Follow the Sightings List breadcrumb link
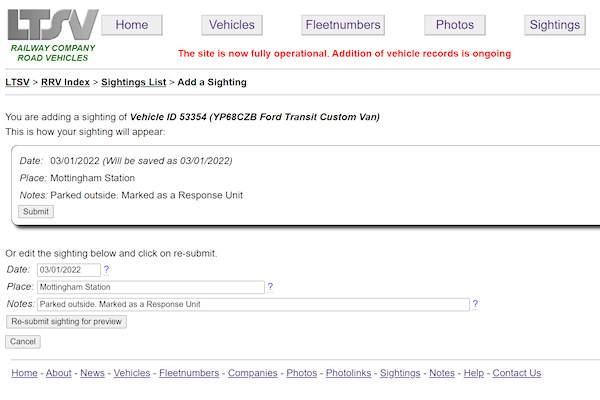The width and height of the screenshot is (600, 400). point(133,82)
